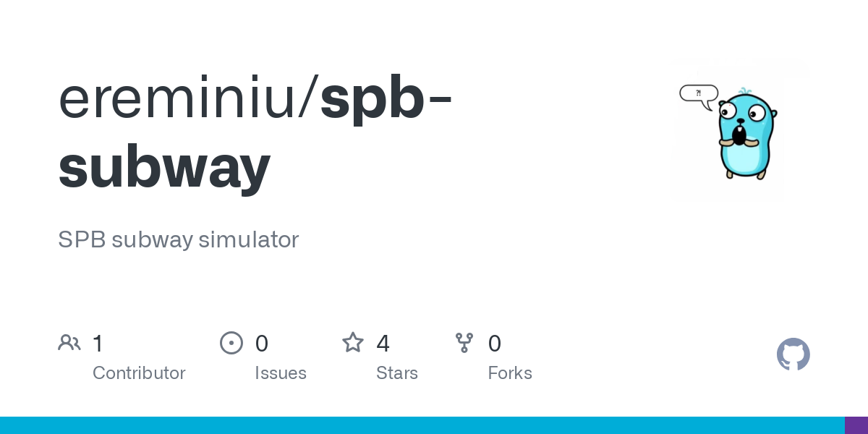
Task: Click the forks count "0"
Action: click(x=495, y=344)
